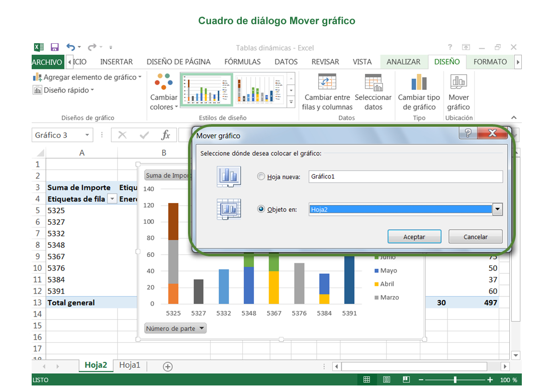553x392 pixels.
Task: Click the Suma de Importe chart field button
Action: coord(167,175)
